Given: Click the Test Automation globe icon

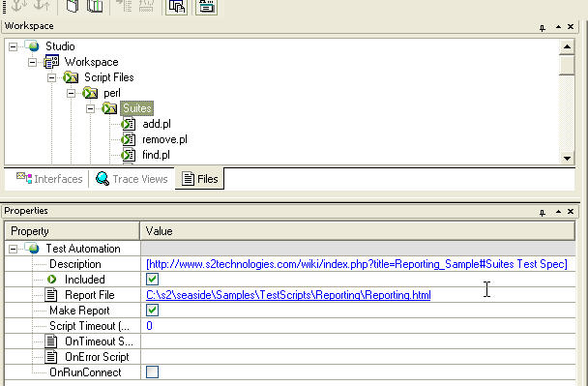Looking at the screenshot, I should (x=32, y=248).
